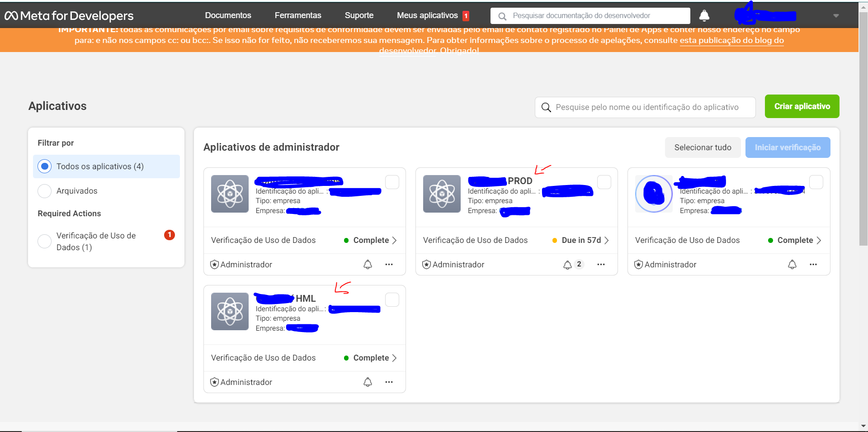Open more options menu on HML app card
Screen dimensions: 868x432
[x=389, y=382]
